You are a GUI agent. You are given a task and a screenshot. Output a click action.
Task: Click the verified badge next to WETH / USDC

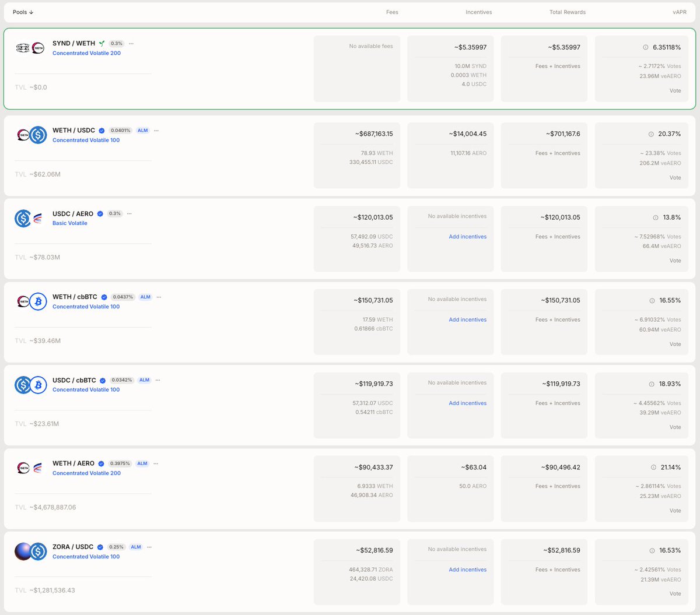[102, 131]
